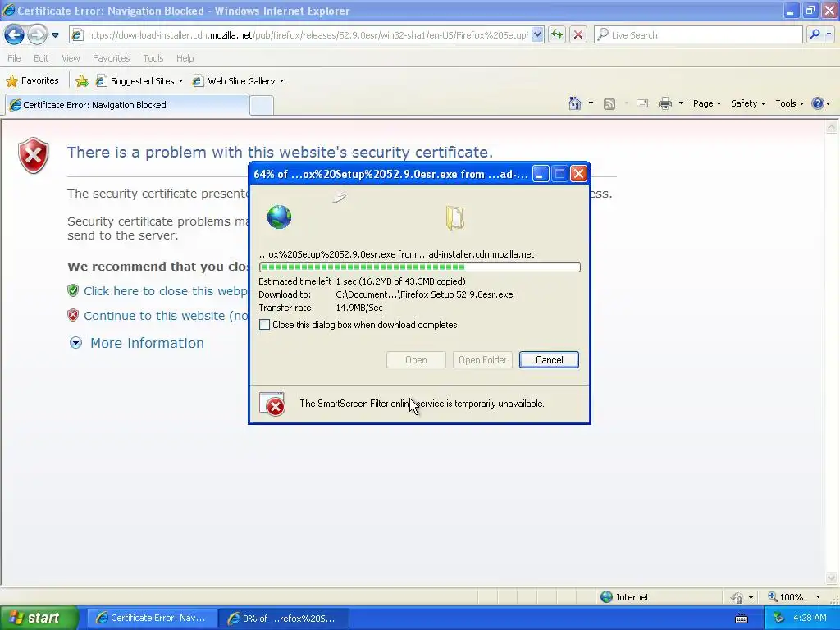This screenshot has height=630, width=840.
Task: Go back with the Back arrow button
Action: click(x=15, y=35)
